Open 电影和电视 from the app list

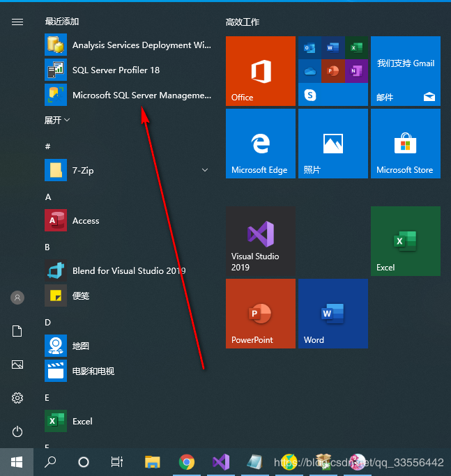(x=128, y=371)
